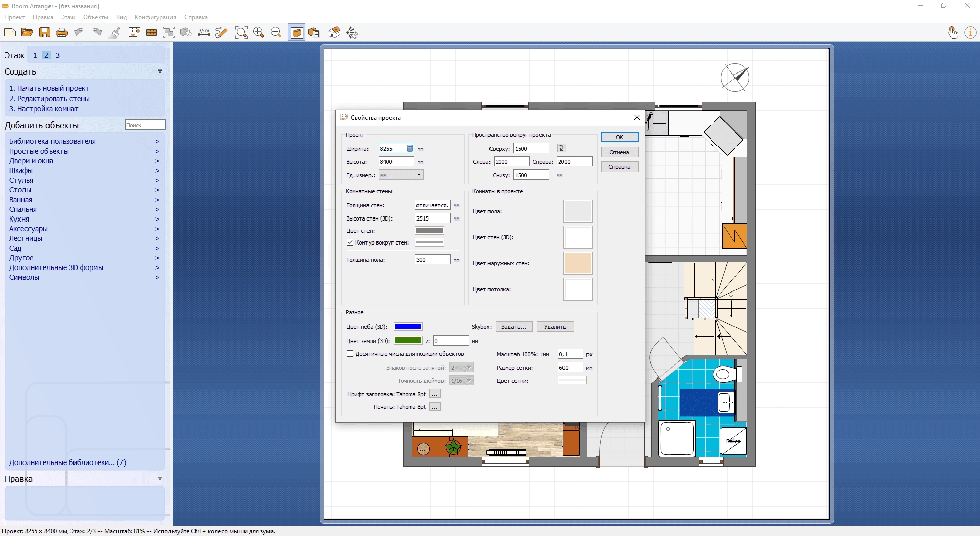Open the Конфигурация menu
Viewport: 980px width, 536px height.
pyautogui.click(x=155, y=17)
